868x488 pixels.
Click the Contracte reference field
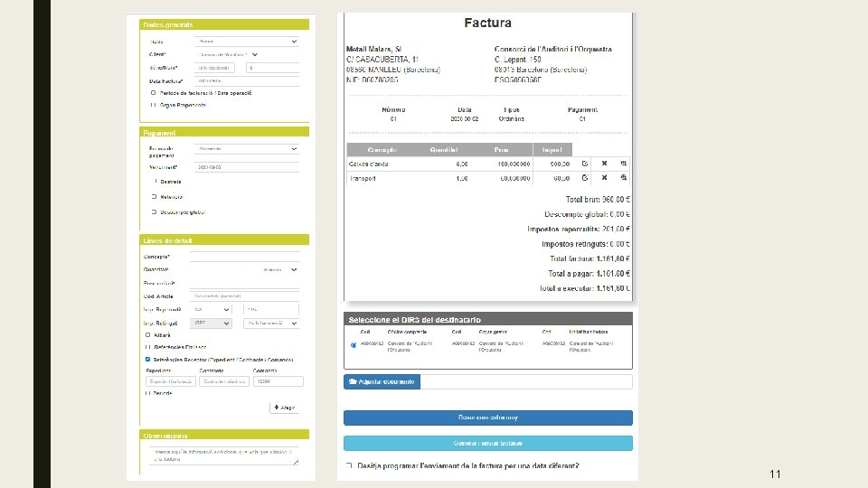[x=223, y=381]
